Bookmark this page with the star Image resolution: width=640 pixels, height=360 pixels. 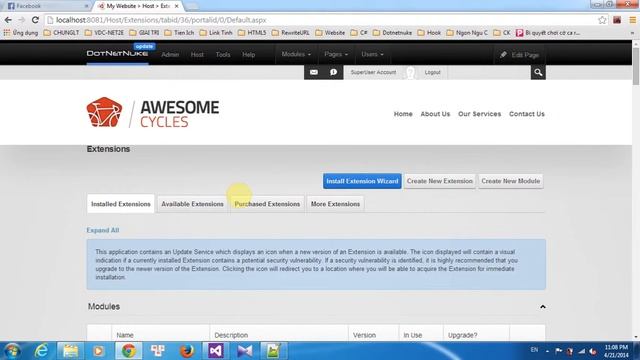click(602, 20)
